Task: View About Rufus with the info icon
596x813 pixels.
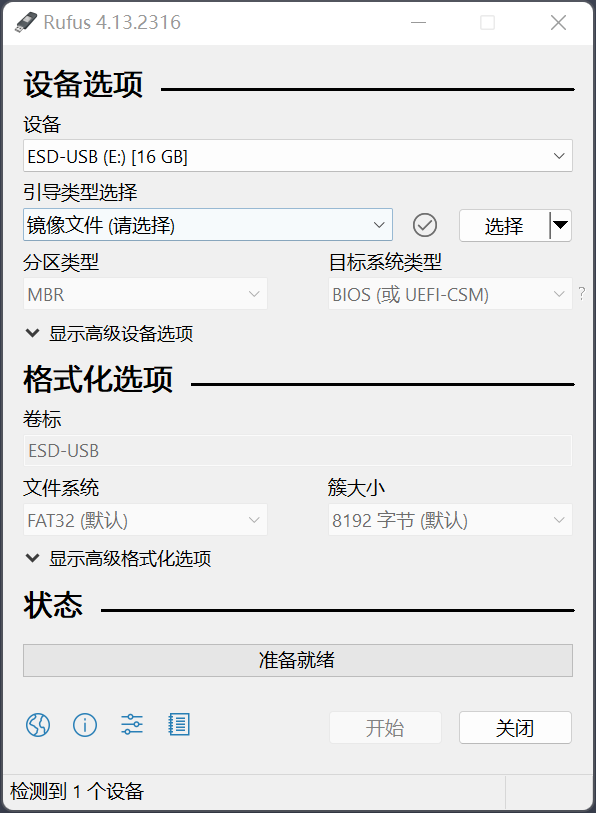Action: coord(85,725)
